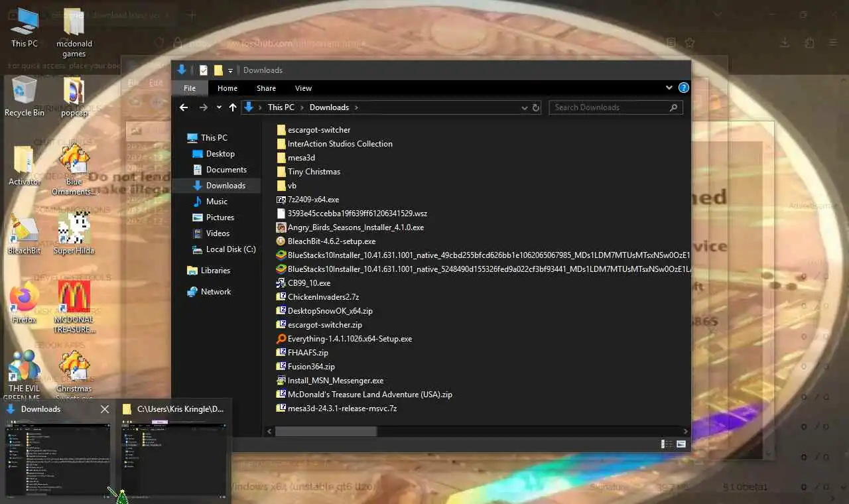
Task: Select Angry_Birds_Seasons_Installer_4.1.0.exe
Action: coord(350,227)
